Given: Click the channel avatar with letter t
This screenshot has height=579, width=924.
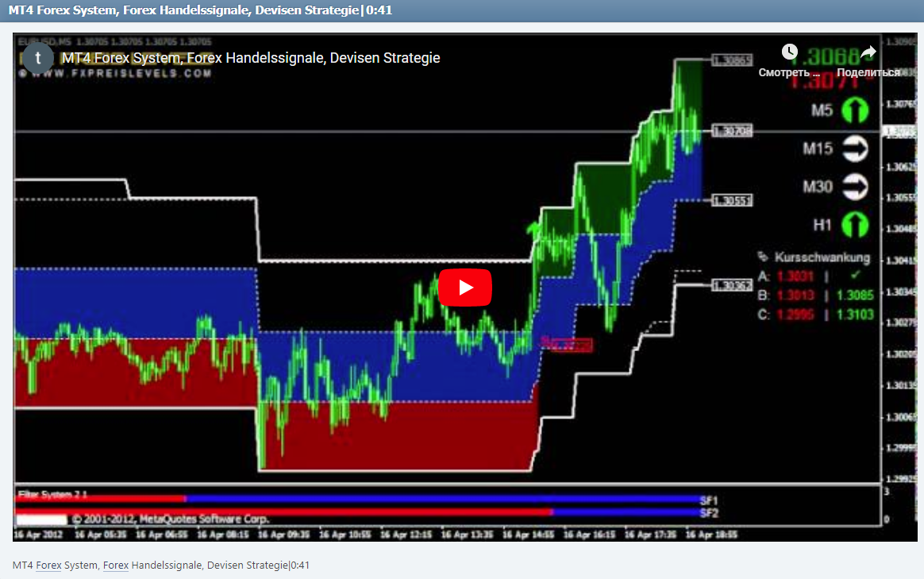Looking at the screenshot, I should pyautogui.click(x=38, y=58).
